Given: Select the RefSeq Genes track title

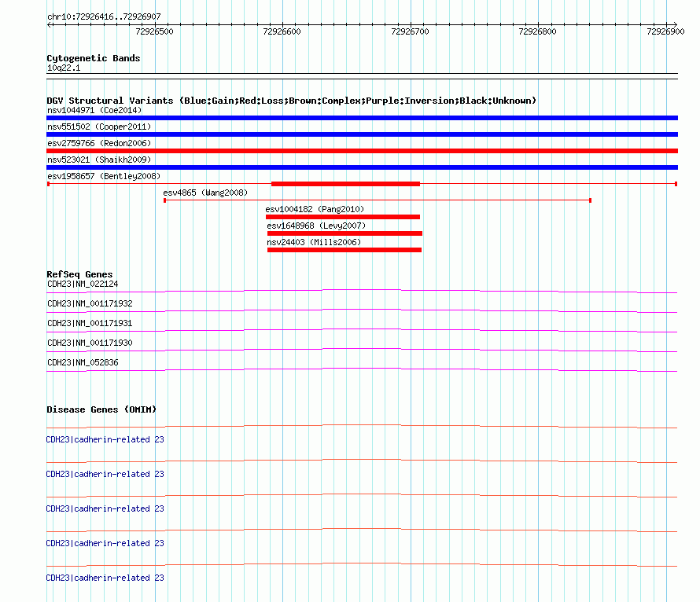Looking at the screenshot, I should tap(79, 274).
